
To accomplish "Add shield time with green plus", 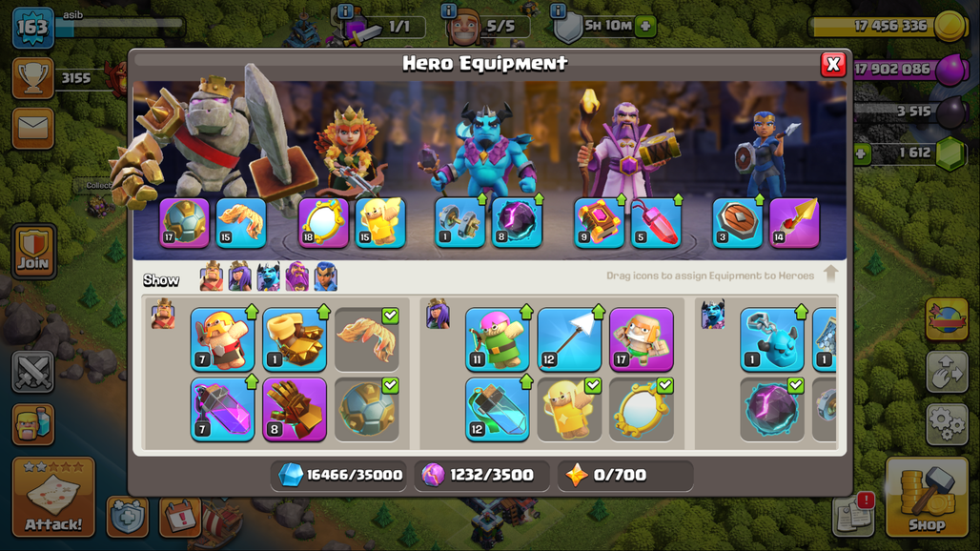I will tap(645, 27).
